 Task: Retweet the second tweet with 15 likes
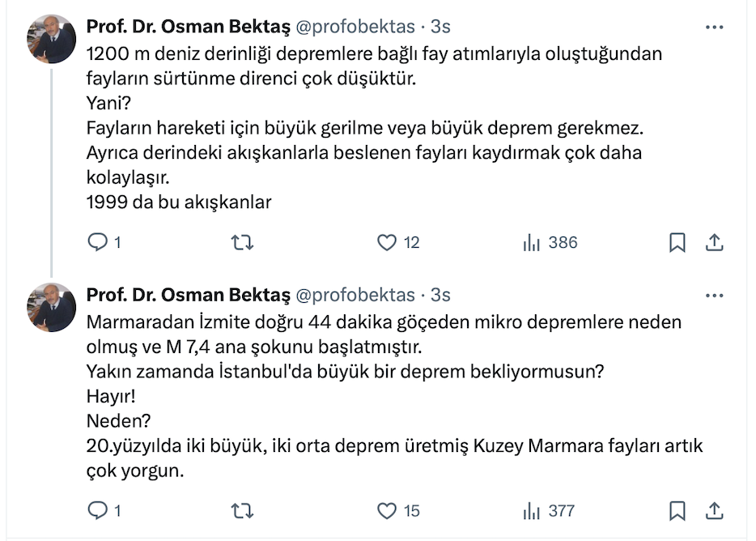click(x=242, y=510)
